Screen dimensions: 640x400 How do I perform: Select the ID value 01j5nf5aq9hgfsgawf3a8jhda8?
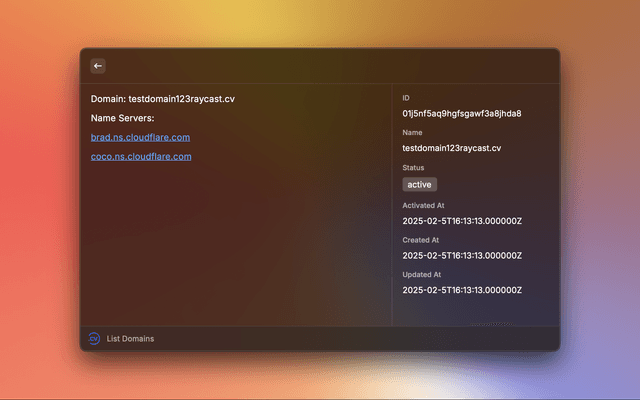coord(461,113)
